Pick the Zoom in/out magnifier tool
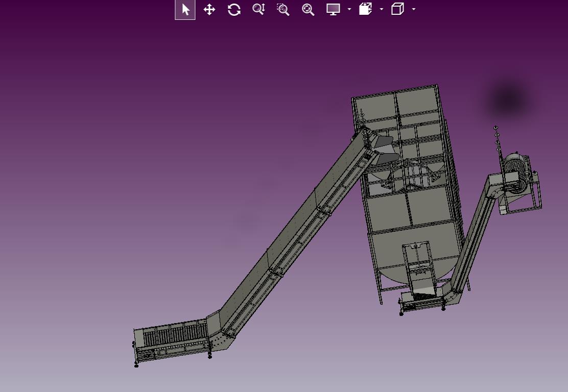Viewport: 568px width, 392px height. click(258, 9)
